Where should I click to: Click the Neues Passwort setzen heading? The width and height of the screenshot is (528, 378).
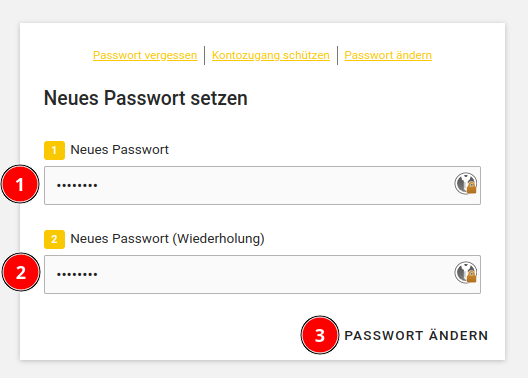tap(145, 98)
